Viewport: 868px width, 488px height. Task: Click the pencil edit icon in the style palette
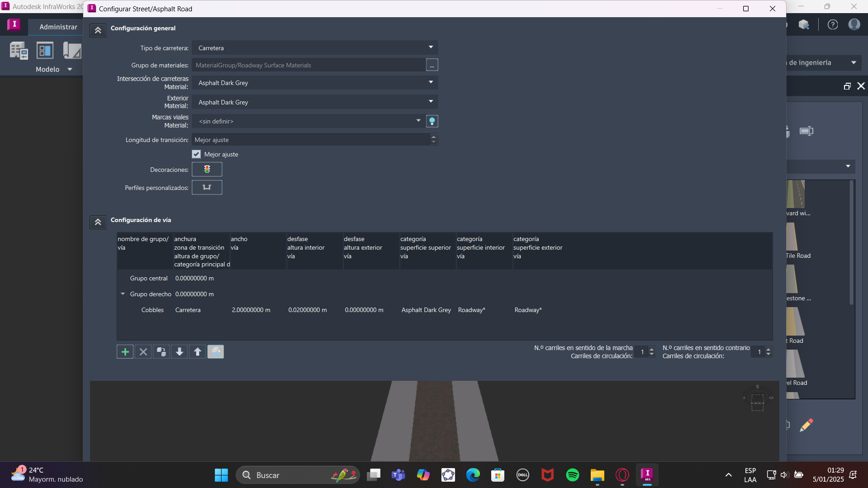(x=806, y=425)
